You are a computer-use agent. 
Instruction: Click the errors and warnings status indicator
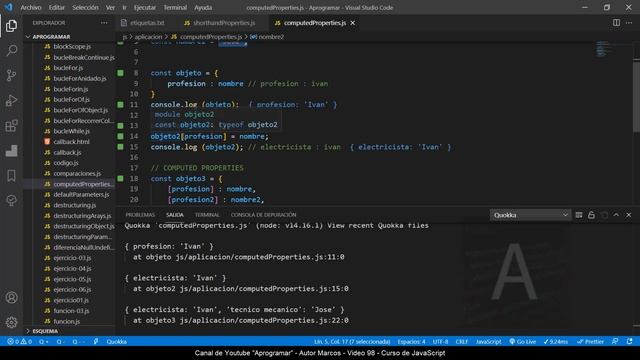pyautogui.click(x=20, y=342)
